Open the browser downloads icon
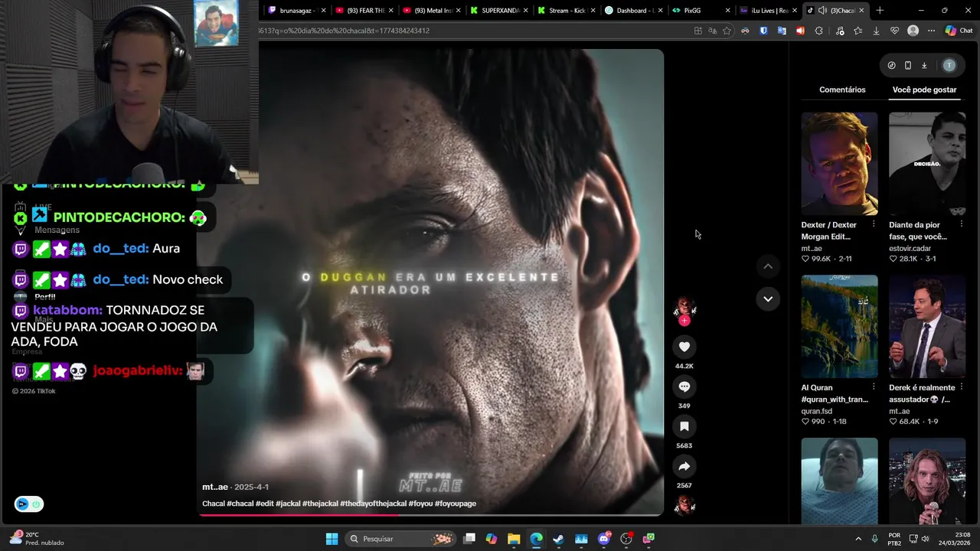The height and width of the screenshot is (551, 980). (876, 31)
